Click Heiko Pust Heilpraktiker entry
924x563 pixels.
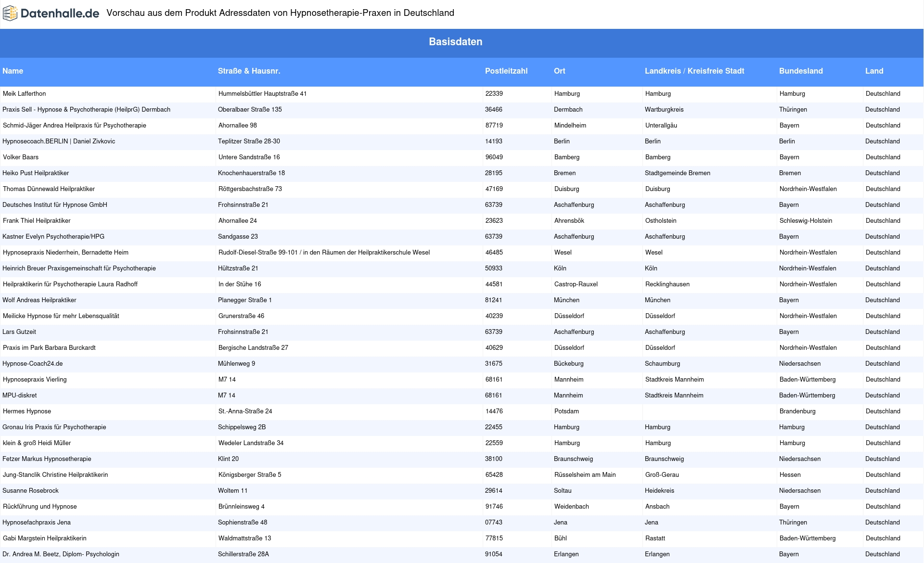[36, 173]
